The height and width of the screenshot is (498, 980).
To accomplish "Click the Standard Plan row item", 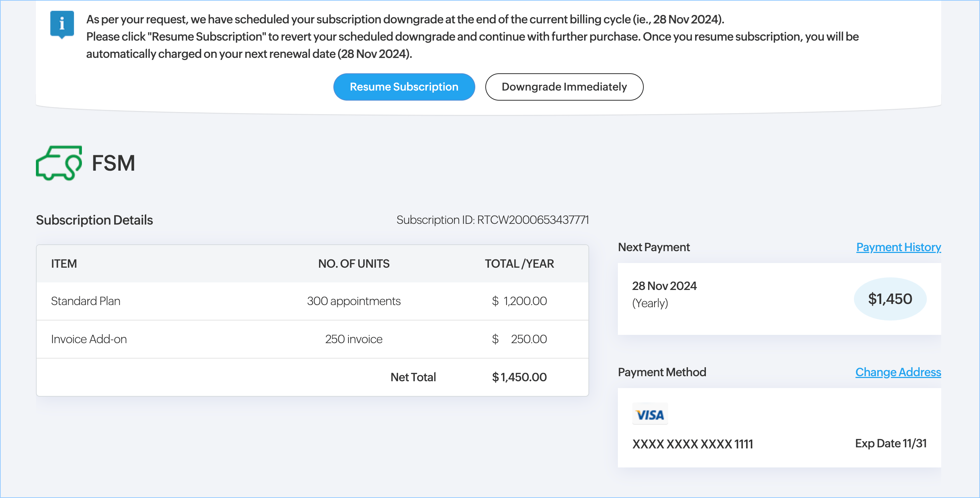I will [x=85, y=301].
